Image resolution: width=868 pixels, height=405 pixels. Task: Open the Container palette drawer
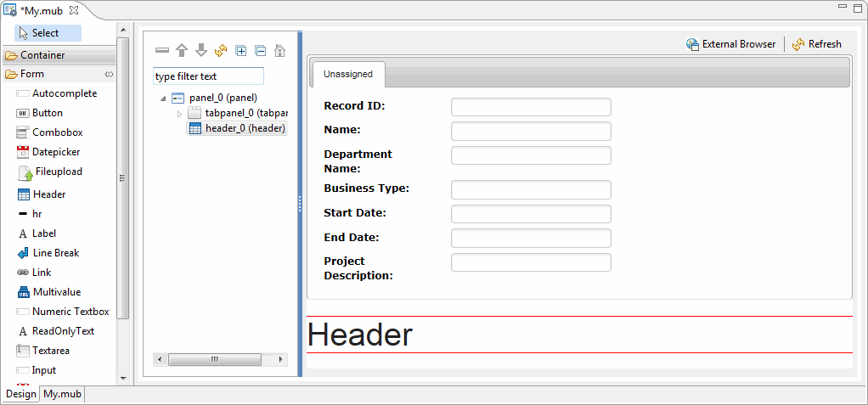pyautogui.click(x=58, y=55)
